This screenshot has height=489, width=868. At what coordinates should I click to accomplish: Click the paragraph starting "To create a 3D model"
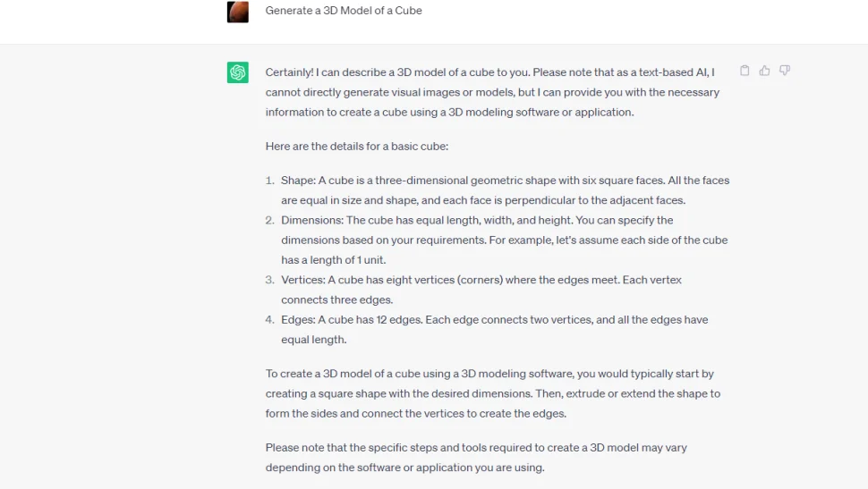(493, 393)
